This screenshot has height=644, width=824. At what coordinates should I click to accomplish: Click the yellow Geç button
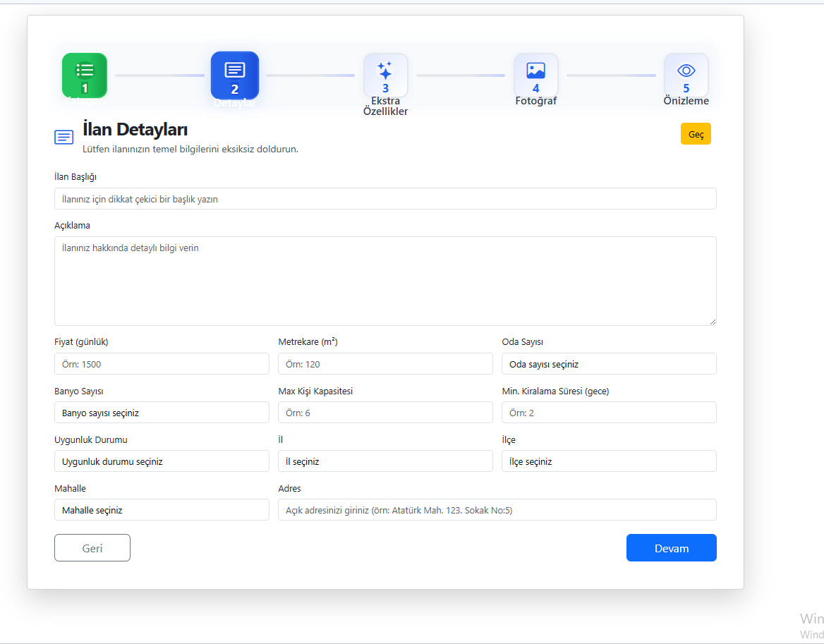[x=696, y=134]
